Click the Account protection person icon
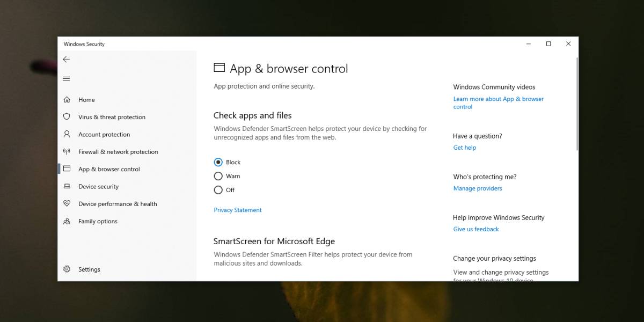 [67, 134]
